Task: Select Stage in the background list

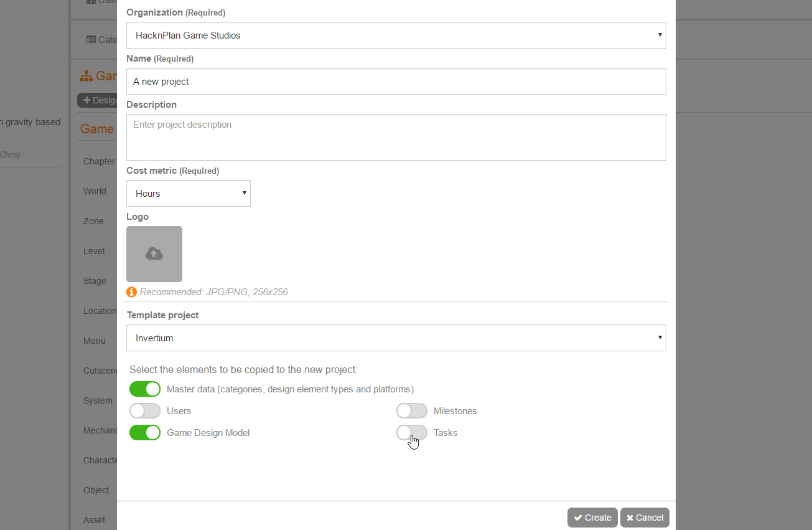Action: pyautogui.click(x=95, y=281)
